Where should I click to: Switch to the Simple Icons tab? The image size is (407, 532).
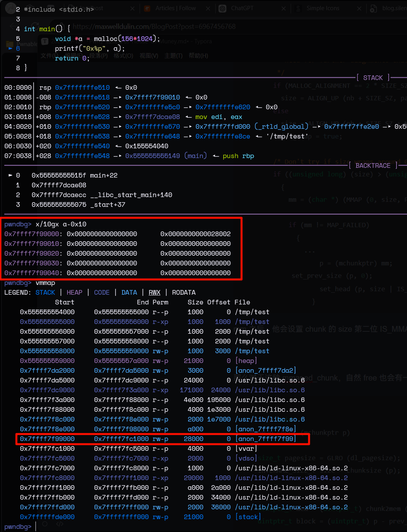click(x=323, y=9)
